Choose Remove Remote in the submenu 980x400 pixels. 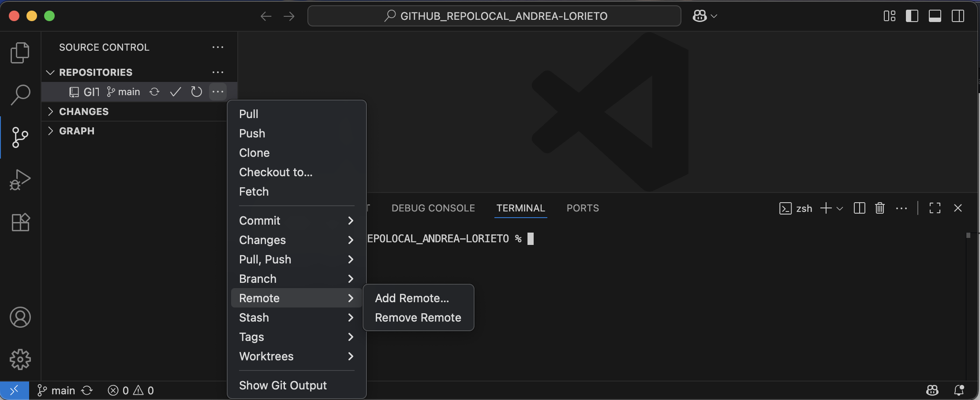[x=418, y=318]
